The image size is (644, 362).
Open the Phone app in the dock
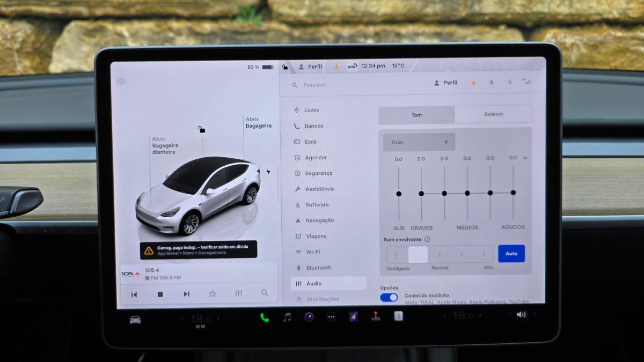tap(265, 317)
